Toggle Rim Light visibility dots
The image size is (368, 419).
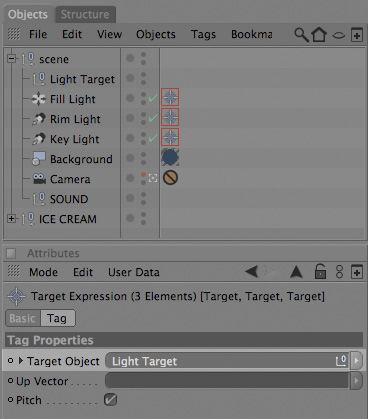point(143,118)
